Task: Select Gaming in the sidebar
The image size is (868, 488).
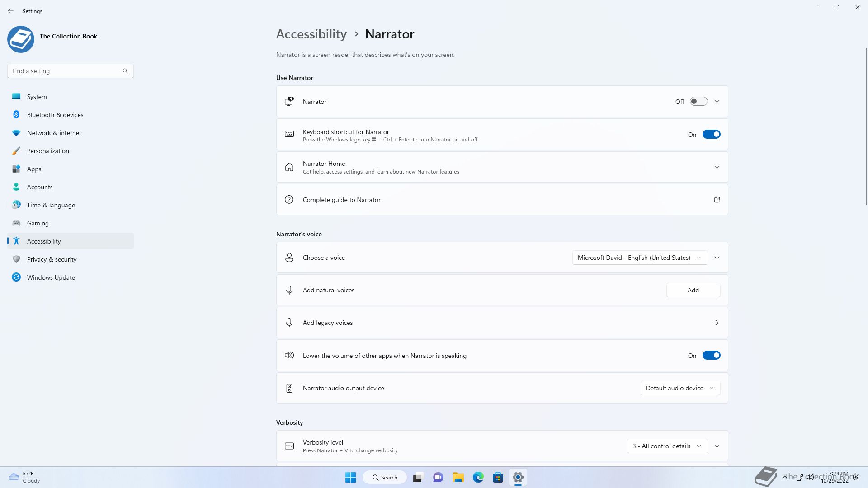Action: click(x=71, y=223)
